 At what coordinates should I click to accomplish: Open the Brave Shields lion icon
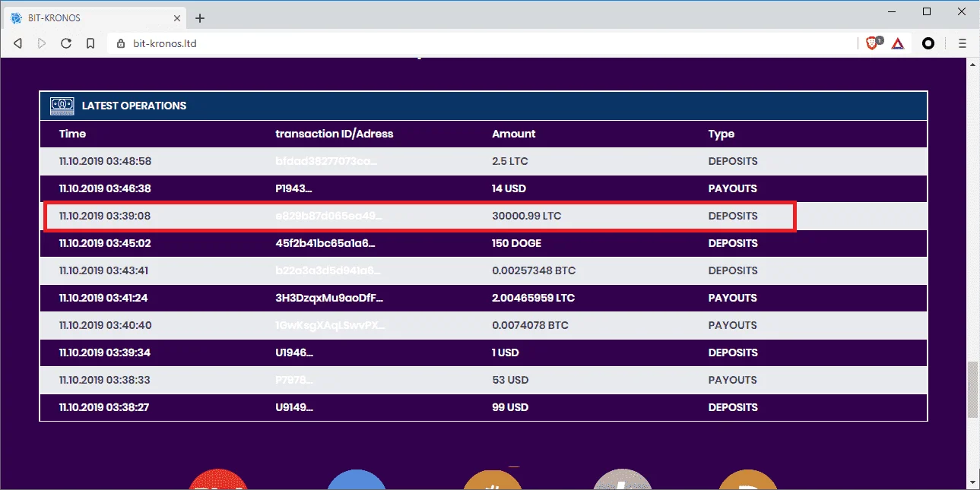[x=874, y=43]
